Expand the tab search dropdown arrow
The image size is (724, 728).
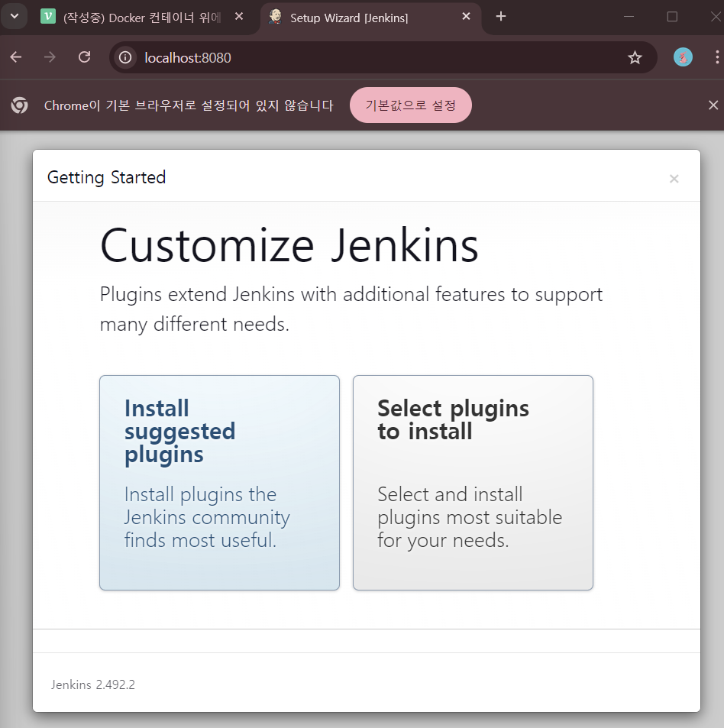pyautogui.click(x=14, y=17)
